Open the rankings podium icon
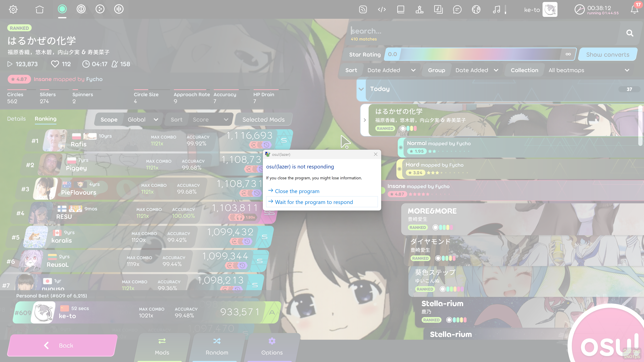Image resolution: width=644 pixels, height=362 pixels. [419, 10]
